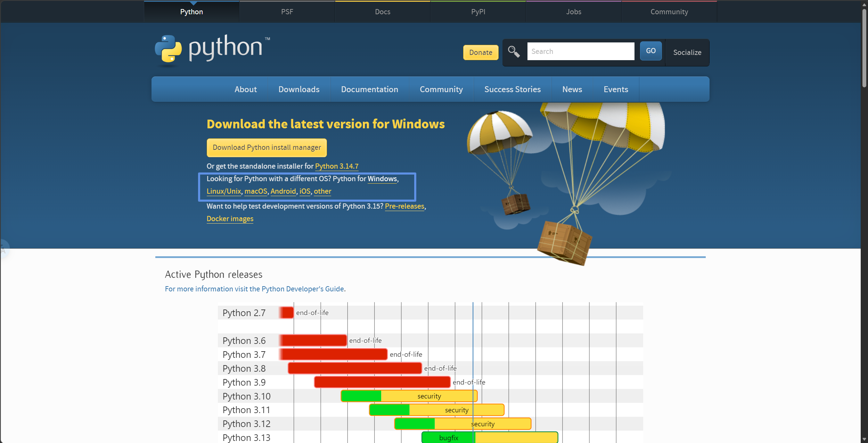868x443 pixels.
Task: Click the Python 2.7 end-of-life bar
Action: pos(287,313)
